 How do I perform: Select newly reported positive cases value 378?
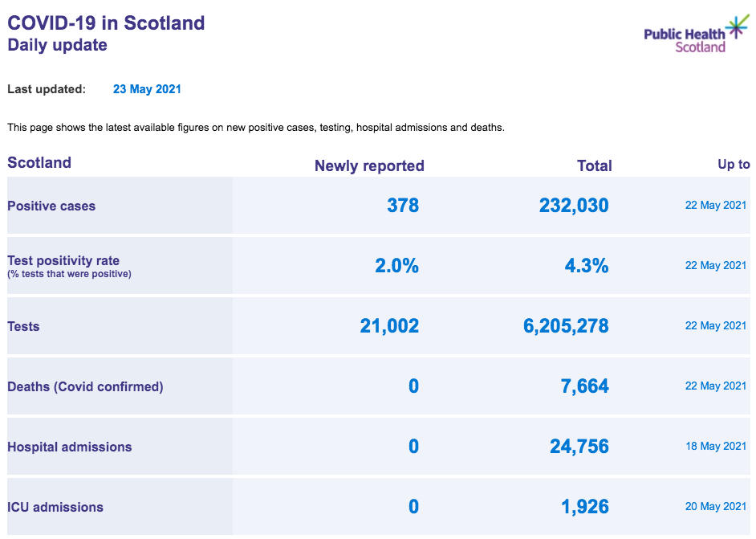(x=403, y=206)
